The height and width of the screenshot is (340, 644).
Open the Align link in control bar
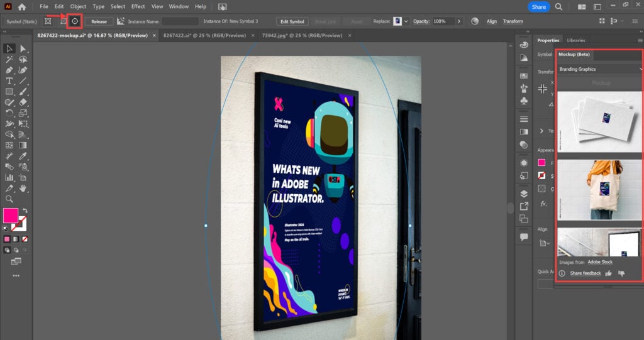click(492, 21)
